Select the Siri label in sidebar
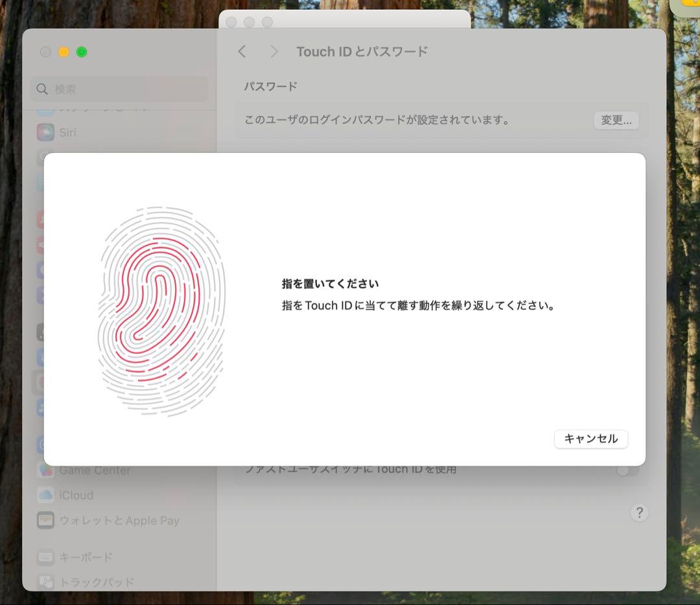Image resolution: width=700 pixels, height=605 pixels. coord(68,132)
